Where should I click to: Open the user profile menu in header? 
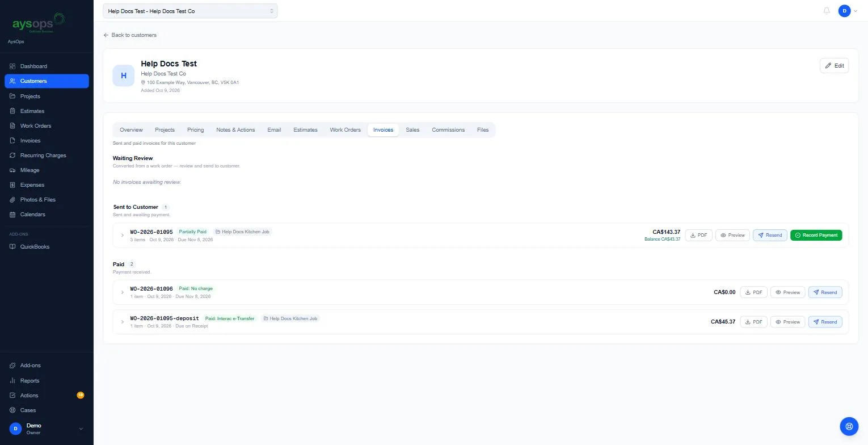(848, 11)
